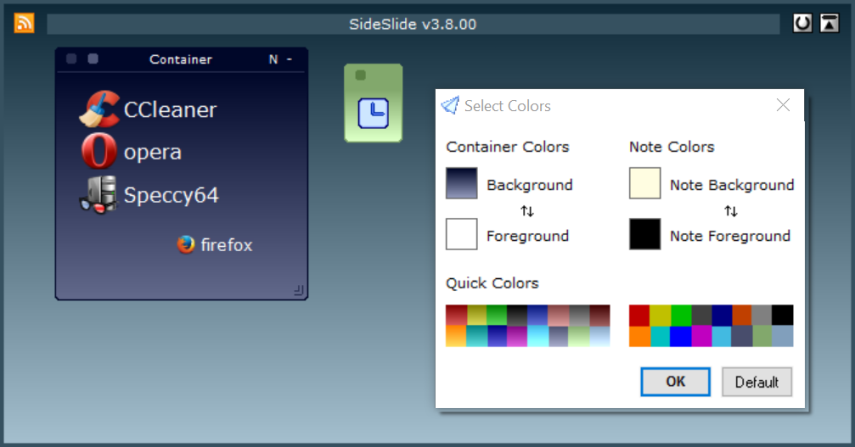Pick the yellow gradient quick color

[x=477, y=316]
